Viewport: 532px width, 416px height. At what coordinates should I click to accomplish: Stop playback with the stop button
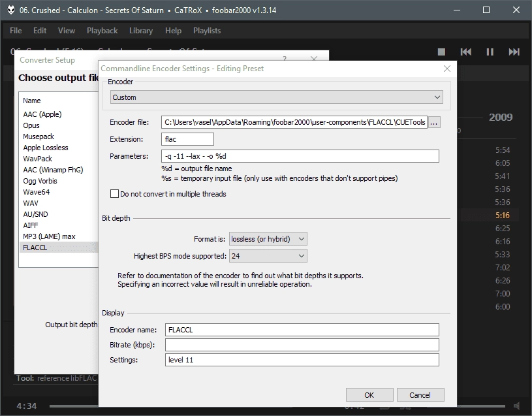(x=441, y=52)
